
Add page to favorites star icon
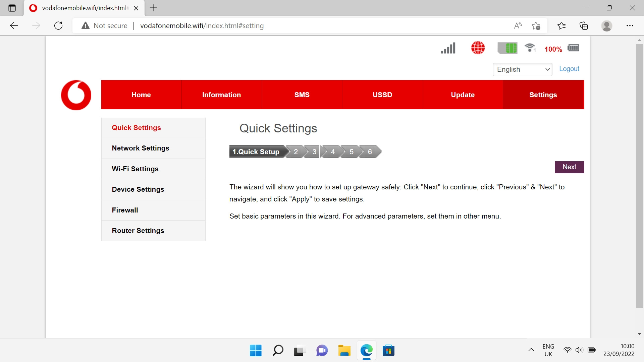point(536,26)
